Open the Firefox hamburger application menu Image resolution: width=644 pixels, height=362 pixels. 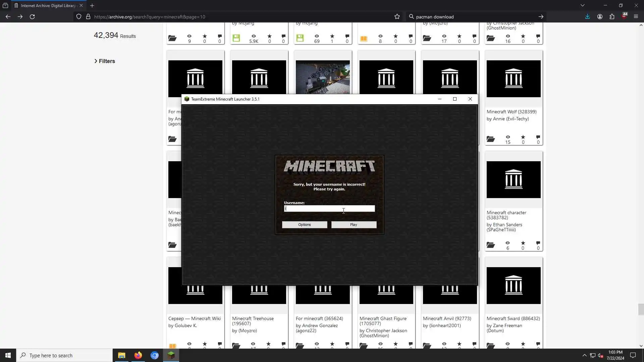636,17
